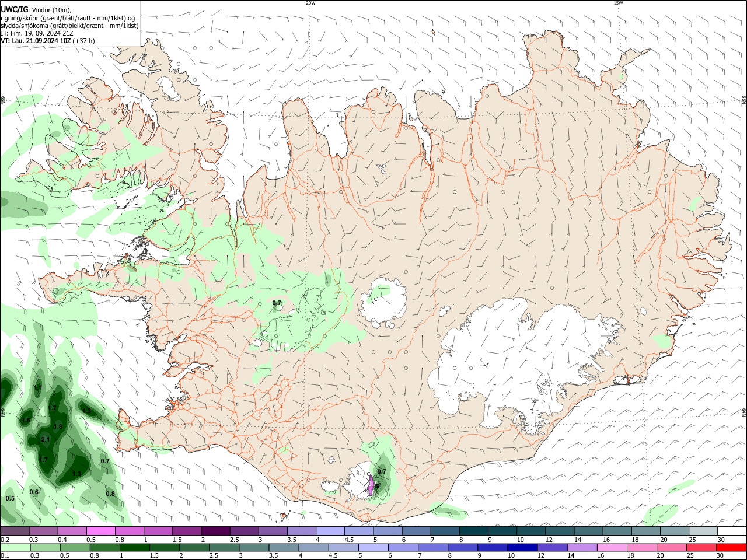
Task: Click the UWC/IG title text
Action: coord(13,9)
